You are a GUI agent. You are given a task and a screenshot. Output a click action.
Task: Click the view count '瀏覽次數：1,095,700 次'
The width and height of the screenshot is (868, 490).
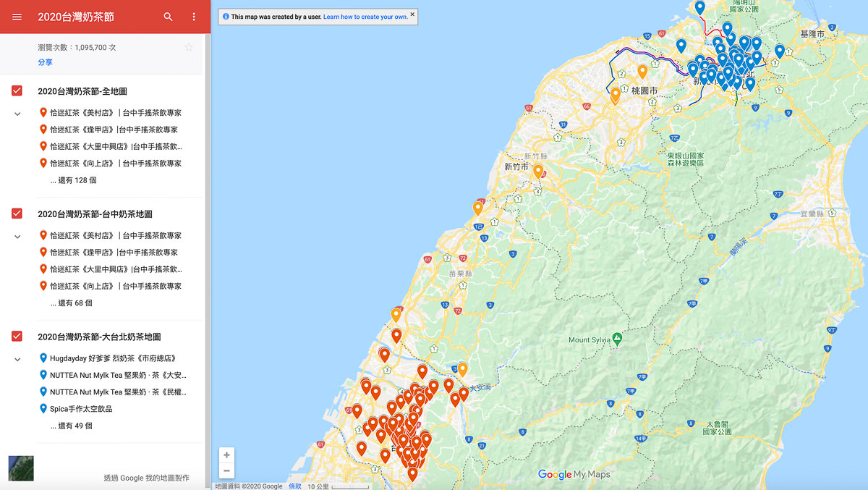tap(77, 47)
